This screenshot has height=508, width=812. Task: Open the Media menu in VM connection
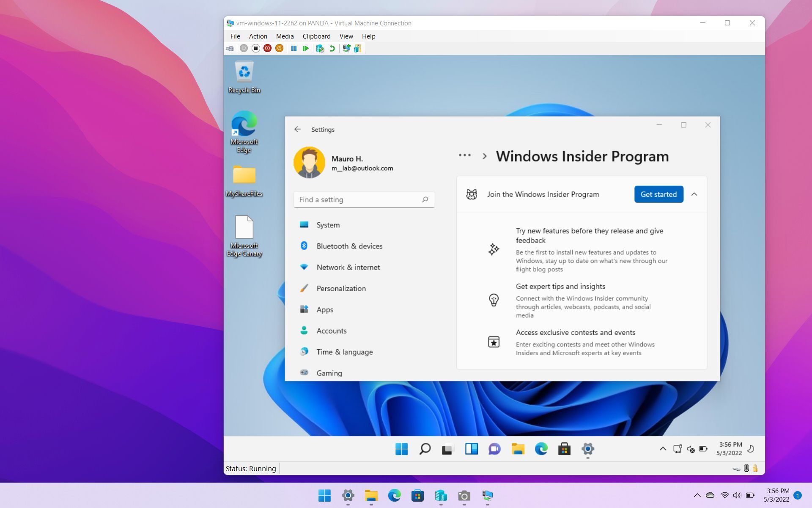285,36
